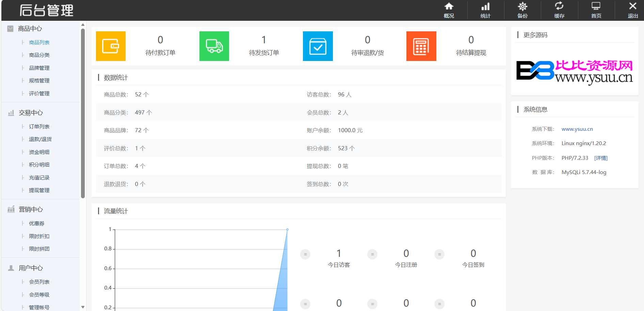Image resolution: width=644 pixels, height=311 pixels.
Task: Click the 备份 gear icon
Action: (x=522, y=10)
